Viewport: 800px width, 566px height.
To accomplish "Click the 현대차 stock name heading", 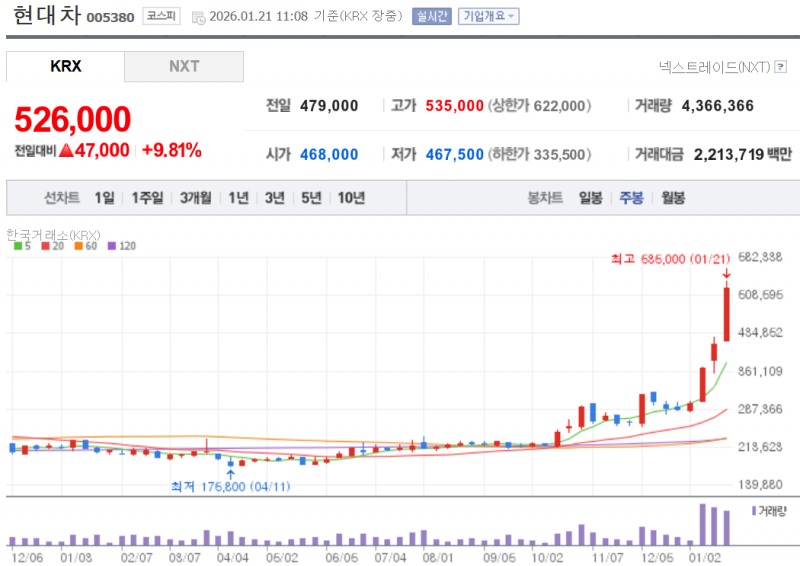I will pos(46,15).
